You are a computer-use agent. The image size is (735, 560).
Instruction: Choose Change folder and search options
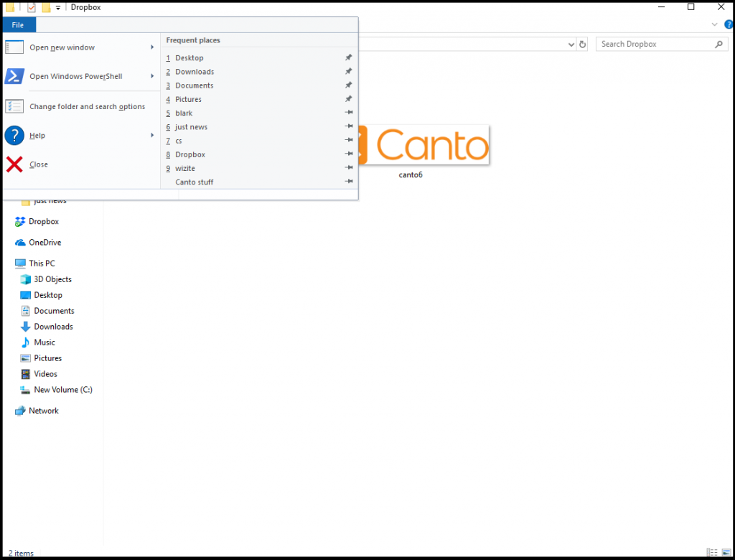point(87,106)
